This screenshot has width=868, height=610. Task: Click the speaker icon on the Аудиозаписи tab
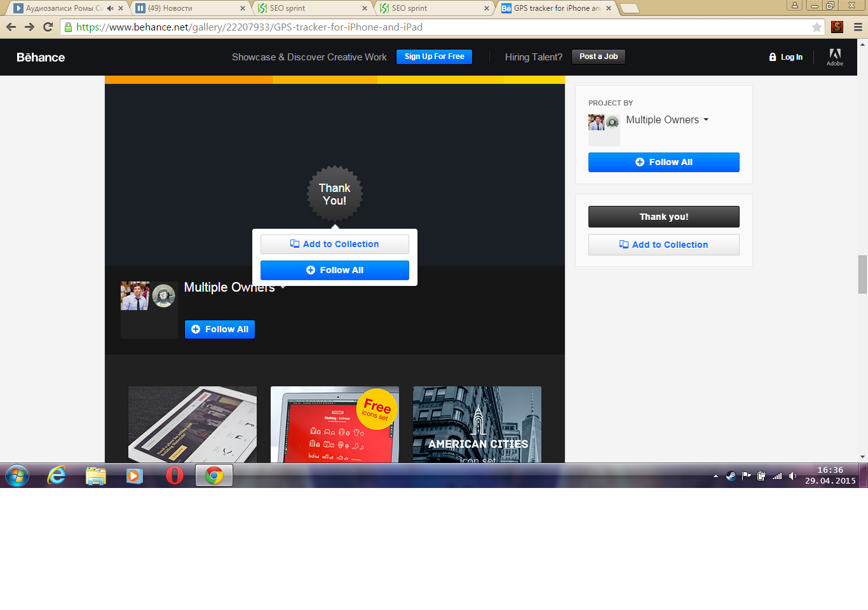pyautogui.click(x=111, y=8)
